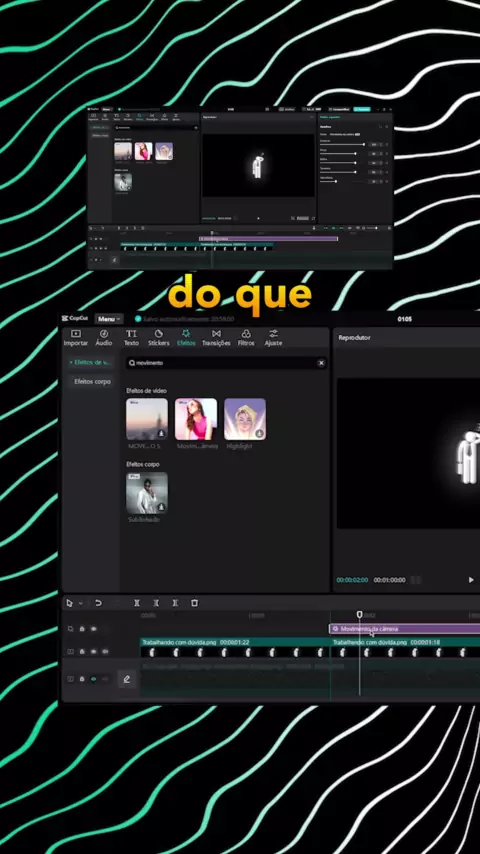Hide the effect track with eye icon
Viewport: 480px width, 854px height.
[x=93, y=629]
